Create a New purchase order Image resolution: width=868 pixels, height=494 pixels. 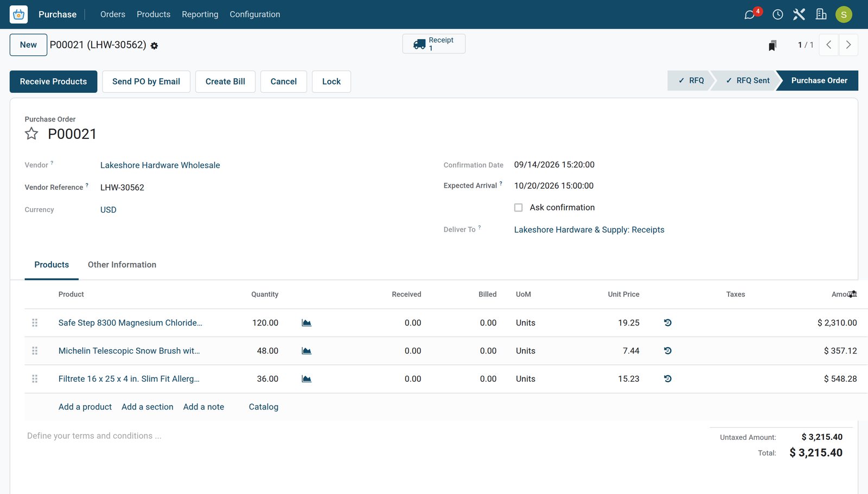(28, 45)
